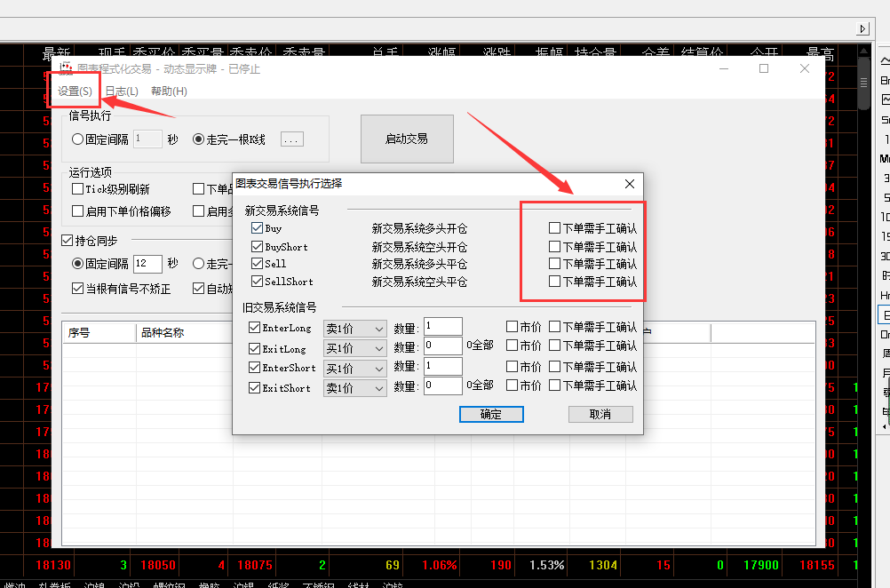Toggle the BuyShort signal checkbox
890x588 pixels.
pyautogui.click(x=257, y=247)
